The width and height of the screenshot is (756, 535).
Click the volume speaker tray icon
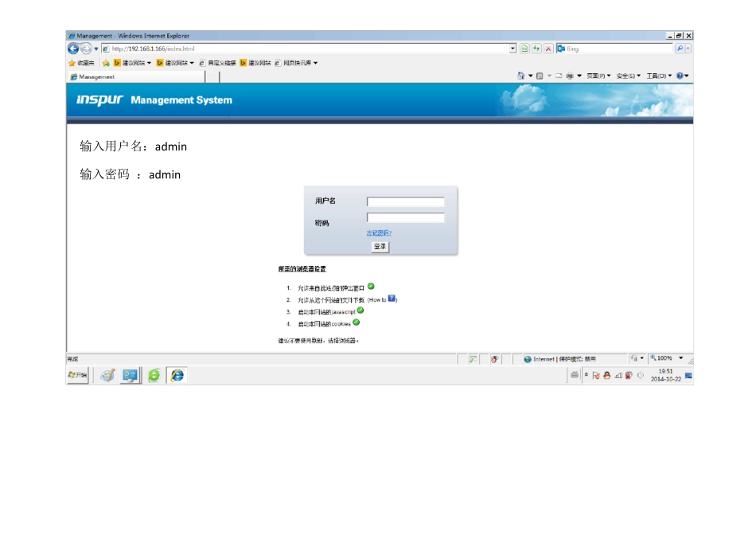click(641, 375)
